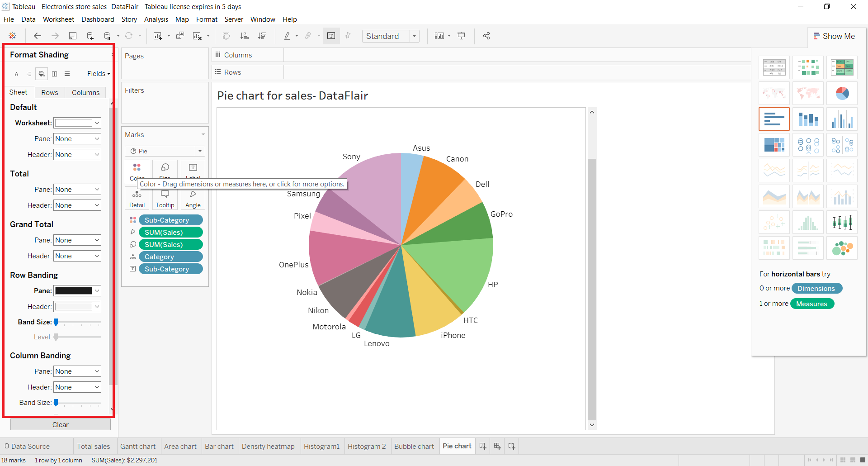This screenshot has height=466, width=868.
Task: Open Column Banding Pane dropdown
Action: (77, 371)
